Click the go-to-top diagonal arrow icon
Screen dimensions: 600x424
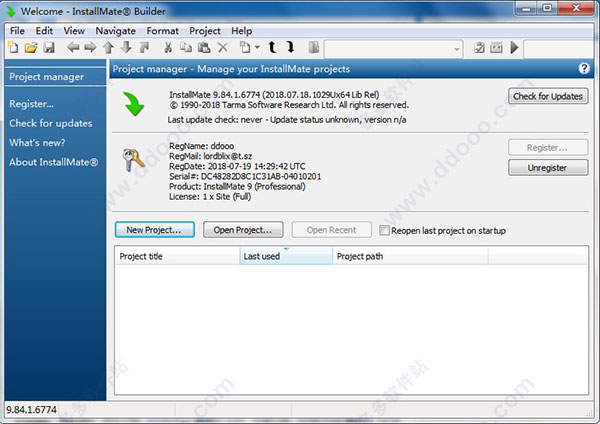144,48
